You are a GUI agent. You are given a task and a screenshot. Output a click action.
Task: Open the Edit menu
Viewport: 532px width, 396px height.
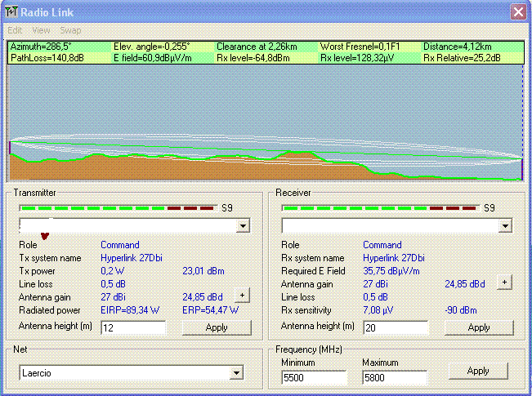16,30
